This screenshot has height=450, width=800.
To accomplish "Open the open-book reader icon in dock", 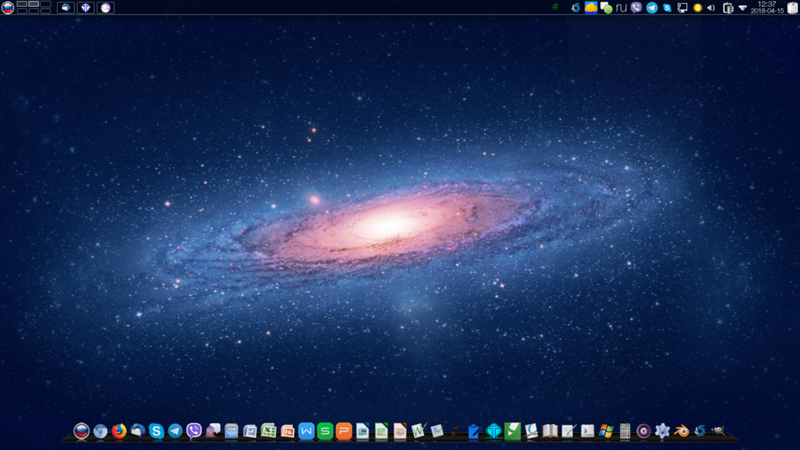I will 550,431.
